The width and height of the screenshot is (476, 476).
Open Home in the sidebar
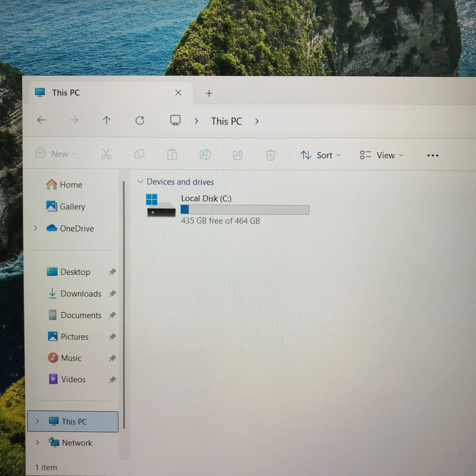64,184
